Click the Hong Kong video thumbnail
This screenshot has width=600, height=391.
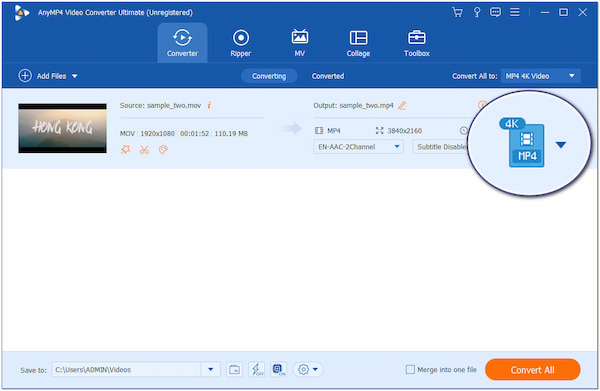[62, 128]
